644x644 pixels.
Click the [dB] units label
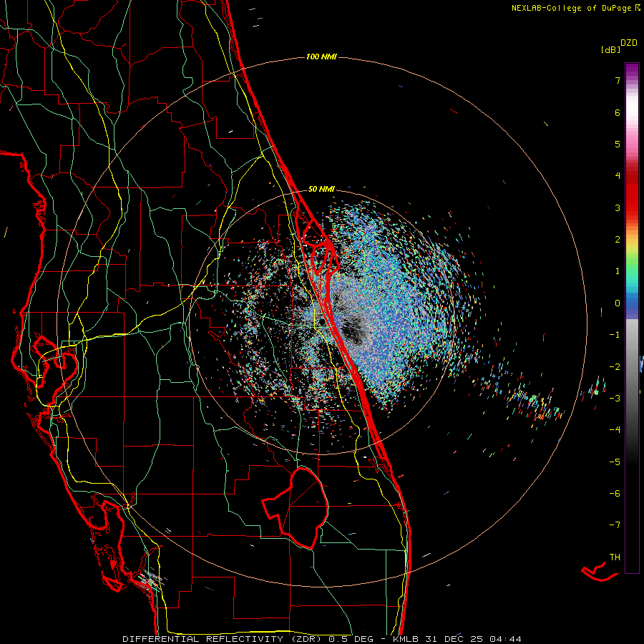610,49
